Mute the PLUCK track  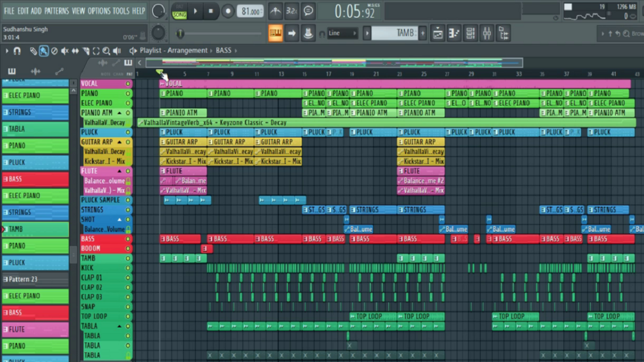128,132
